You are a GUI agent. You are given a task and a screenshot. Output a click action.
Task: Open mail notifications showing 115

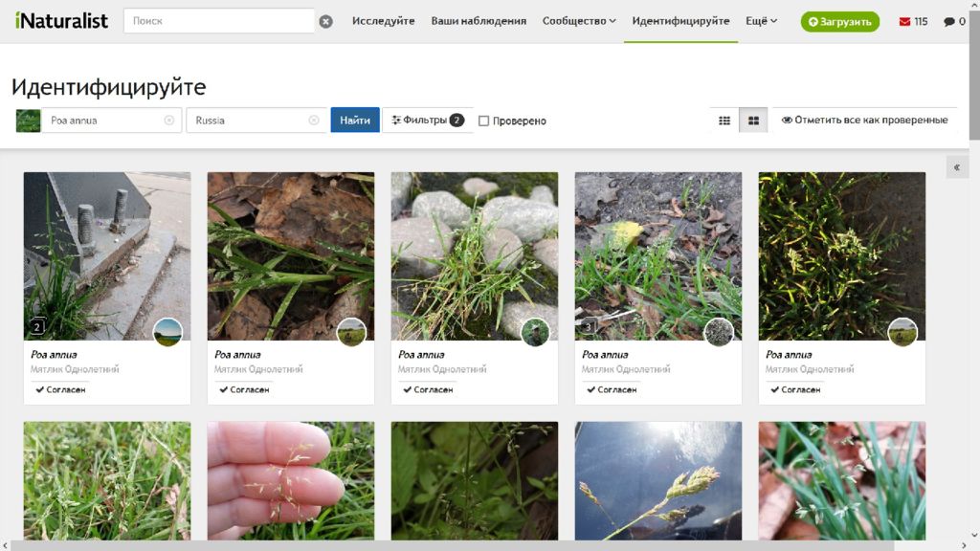913,21
